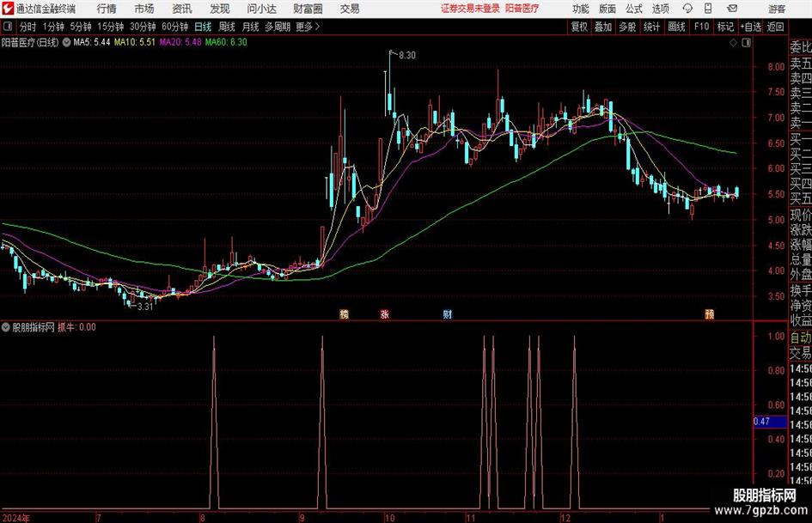The height and width of the screenshot is (523, 812).
Task: Open the 财富圈 menu
Action: click(x=308, y=9)
